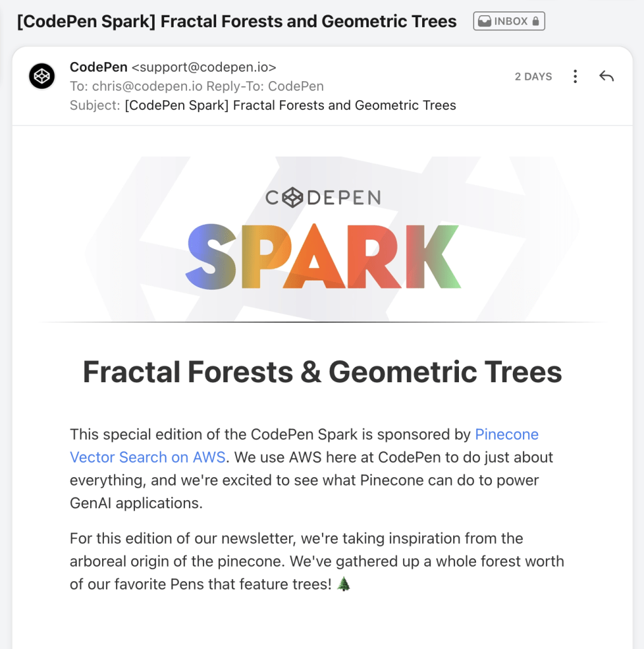Click the reply arrow icon
The height and width of the screenshot is (649, 644).
coord(607,76)
